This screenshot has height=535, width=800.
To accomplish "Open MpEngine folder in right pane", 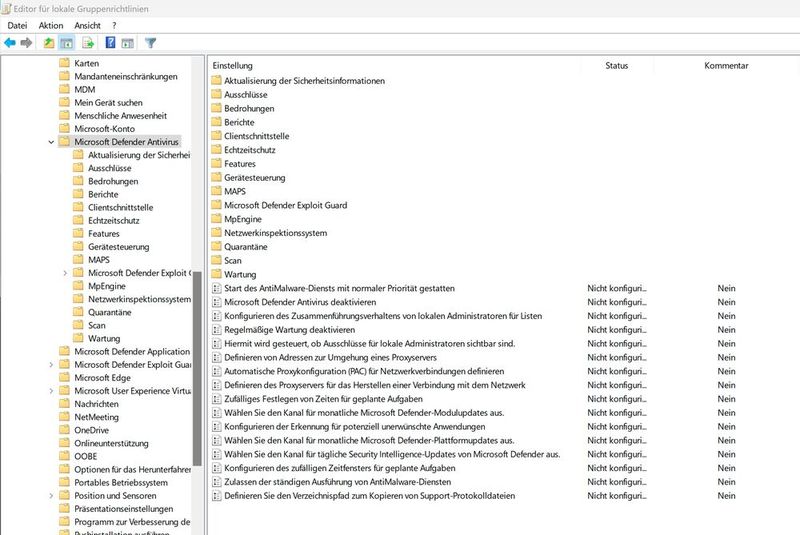I will pyautogui.click(x=243, y=219).
